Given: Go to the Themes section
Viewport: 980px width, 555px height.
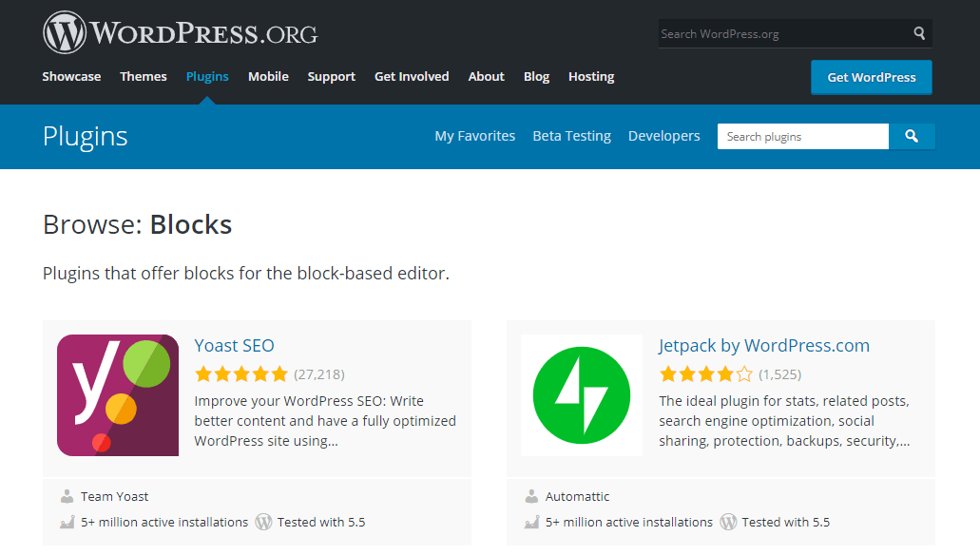Looking at the screenshot, I should (144, 76).
